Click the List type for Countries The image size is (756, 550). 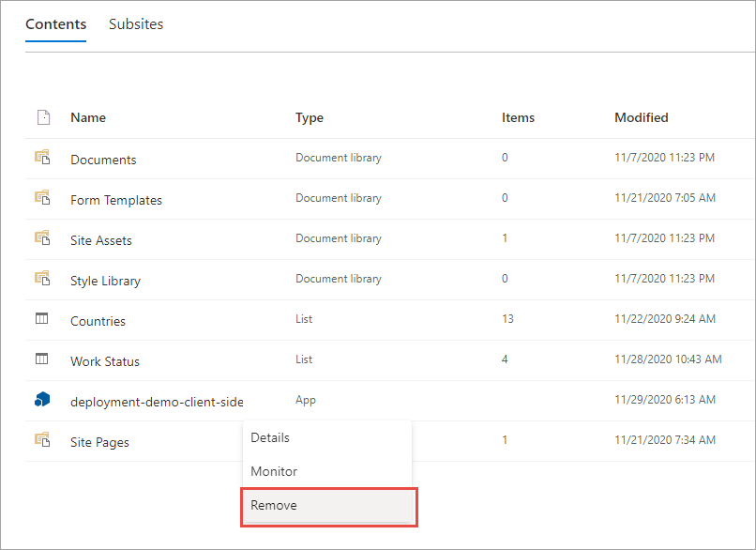click(x=304, y=319)
